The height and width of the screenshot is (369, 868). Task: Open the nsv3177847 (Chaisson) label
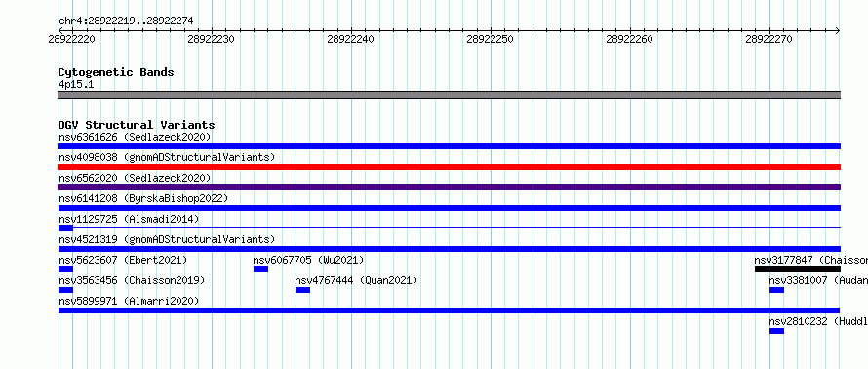click(x=811, y=260)
